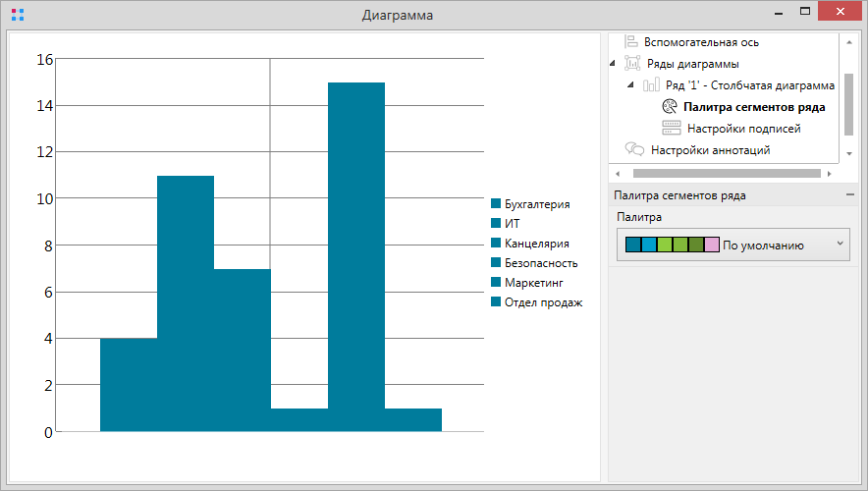Click the Вспомогательная ось axis icon
The image size is (868, 491).
tap(631, 42)
